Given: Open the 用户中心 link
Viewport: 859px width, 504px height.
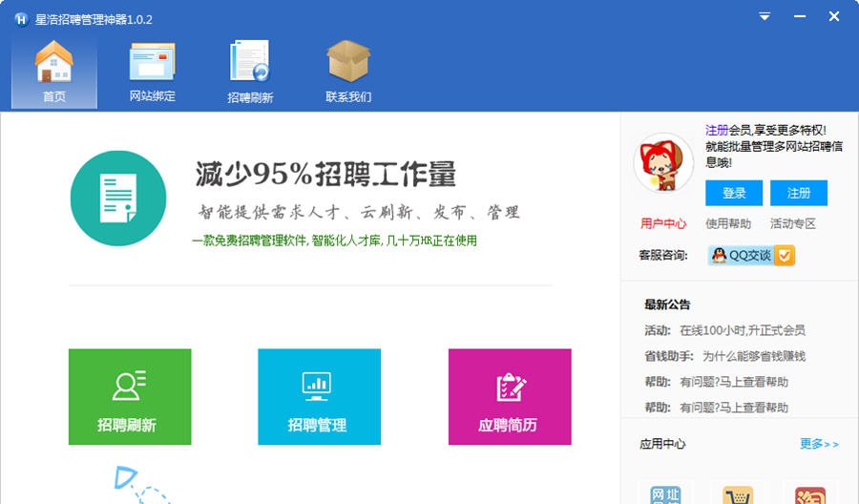Looking at the screenshot, I should coord(663,223).
